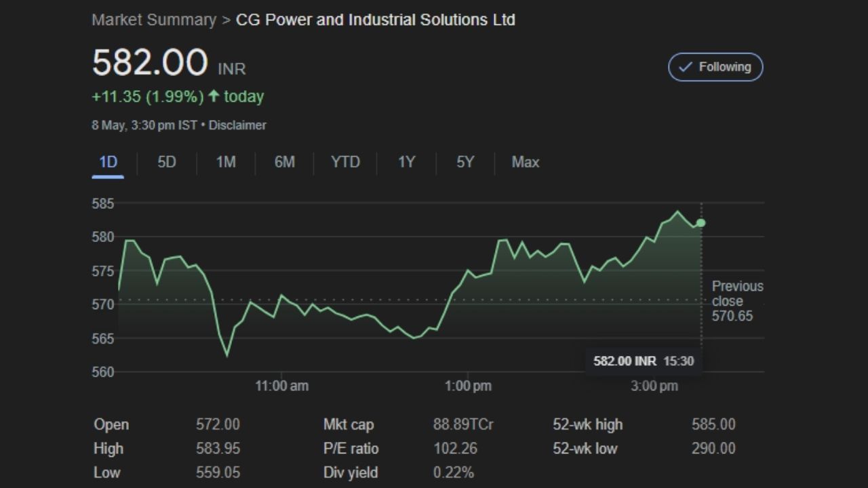
Task: Click the 52-wk low value 290.00
Action: tap(713, 449)
